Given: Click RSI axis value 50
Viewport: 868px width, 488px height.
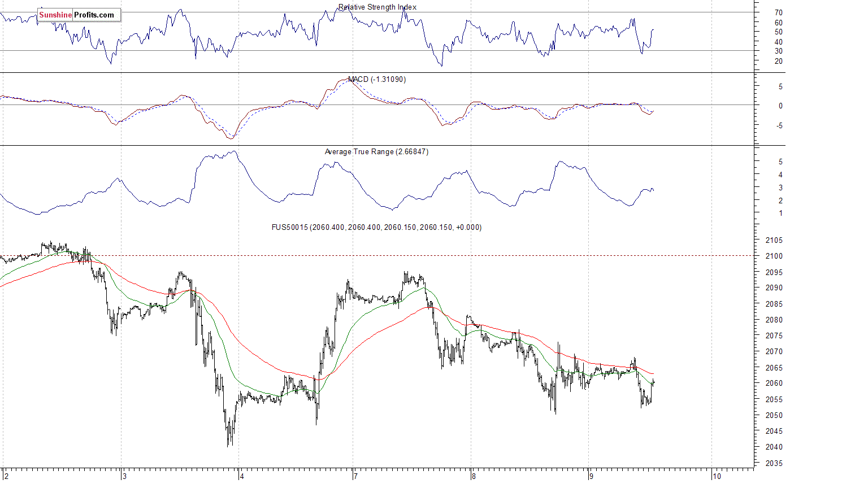Looking at the screenshot, I should click(x=779, y=32).
